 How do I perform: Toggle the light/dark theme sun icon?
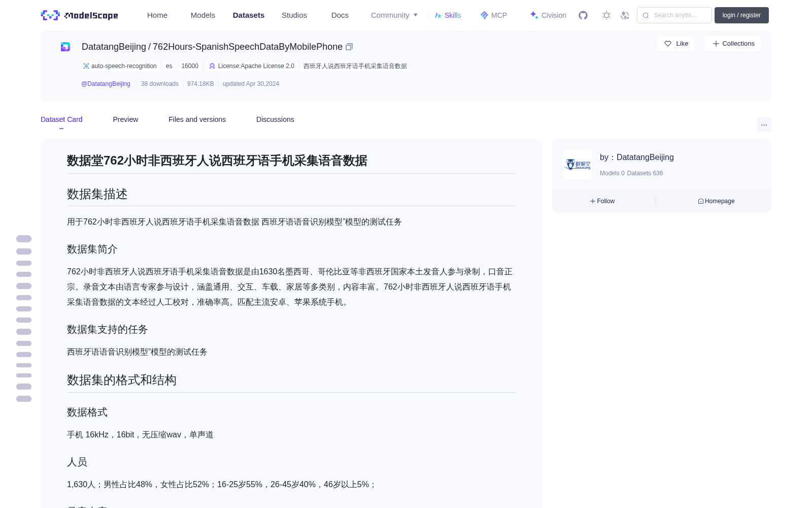tap(606, 15)
